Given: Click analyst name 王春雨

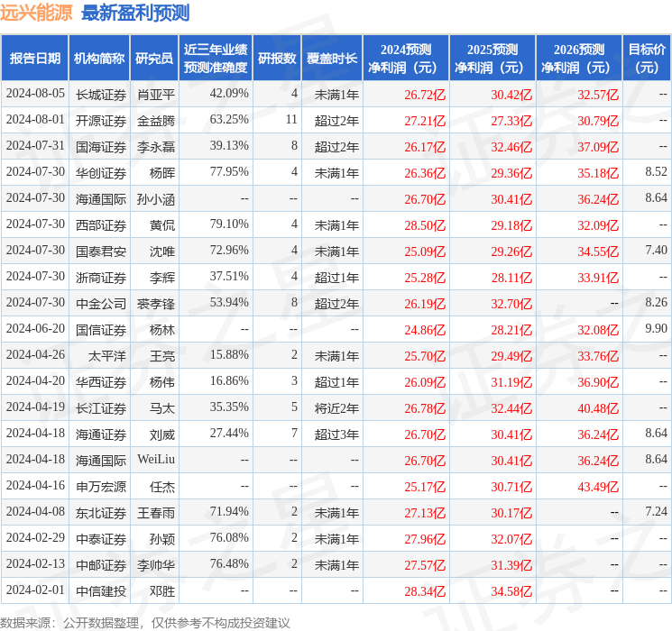Looking at the screenshot, I should 156,513.
